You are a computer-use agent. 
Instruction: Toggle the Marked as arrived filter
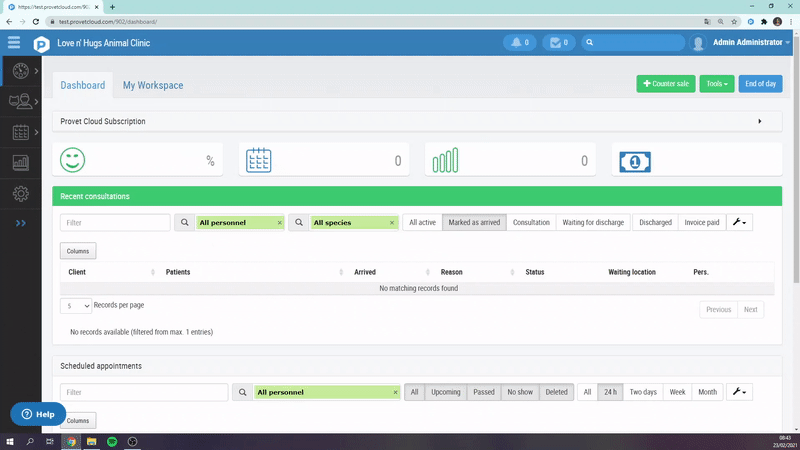pos(473,222)
